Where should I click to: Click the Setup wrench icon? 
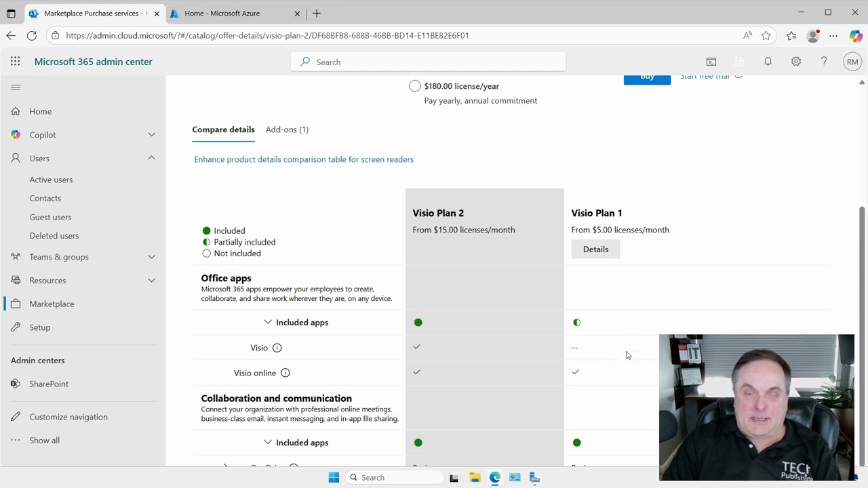[16, 327]
